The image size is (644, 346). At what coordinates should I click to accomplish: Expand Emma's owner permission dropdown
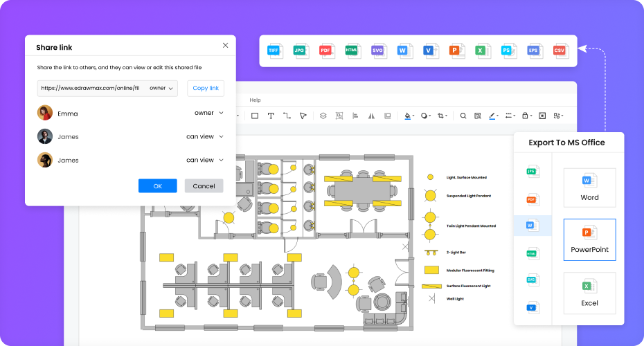[208, 113]
